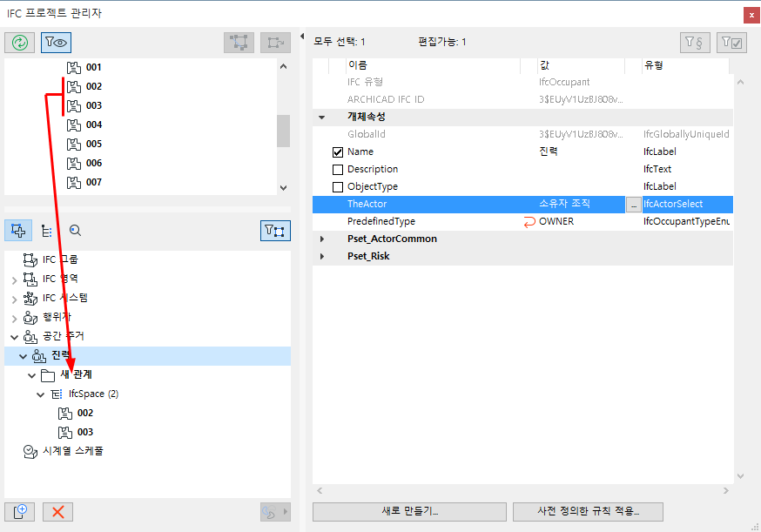Select space 001 in the upper list
The image size is (761, 532).
tap(94, 67)
